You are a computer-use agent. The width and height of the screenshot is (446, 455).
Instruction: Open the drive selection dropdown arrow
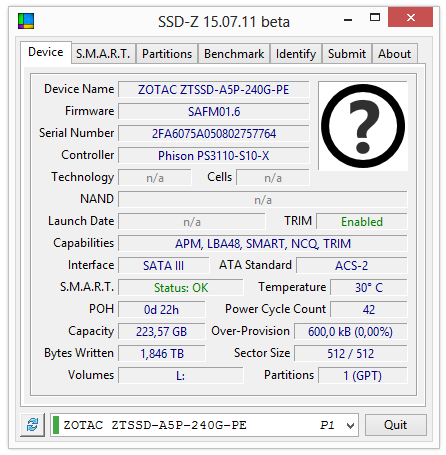(350, 425)
